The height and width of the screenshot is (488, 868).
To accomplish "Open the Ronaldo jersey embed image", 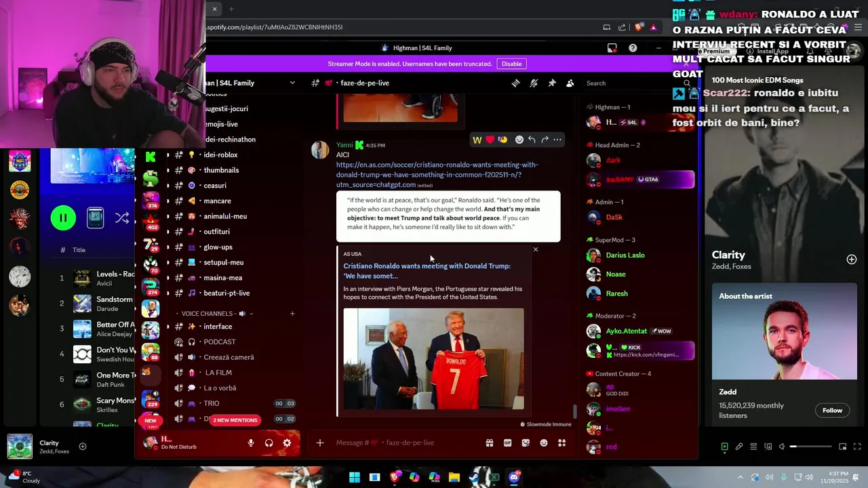I will point(433,359).
